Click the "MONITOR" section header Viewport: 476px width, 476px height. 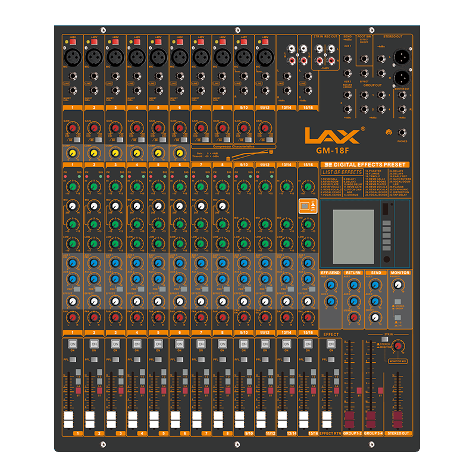pyautogui.click(x=400, y=273)
